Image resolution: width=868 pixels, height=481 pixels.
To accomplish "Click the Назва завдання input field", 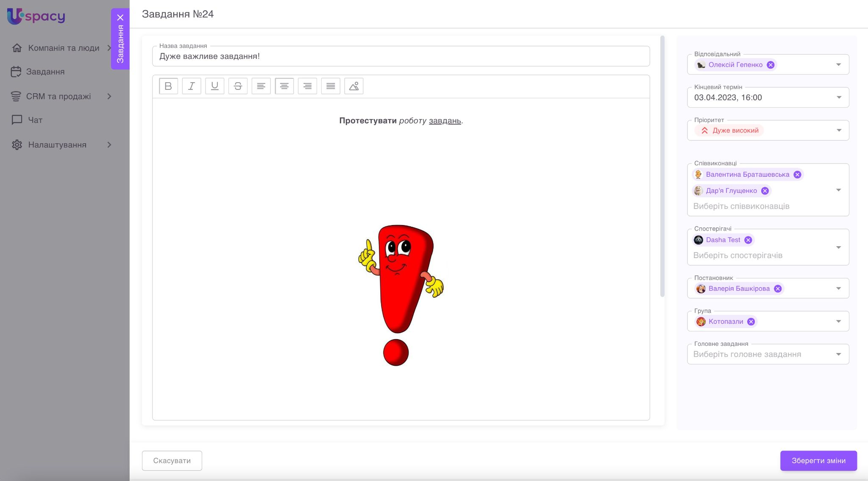I will [401, 56].
